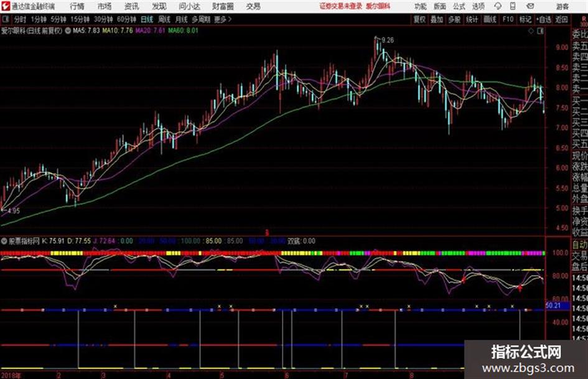
Task: Toggle the side panel icon at chart top-right
Action: tap(540, 31)
